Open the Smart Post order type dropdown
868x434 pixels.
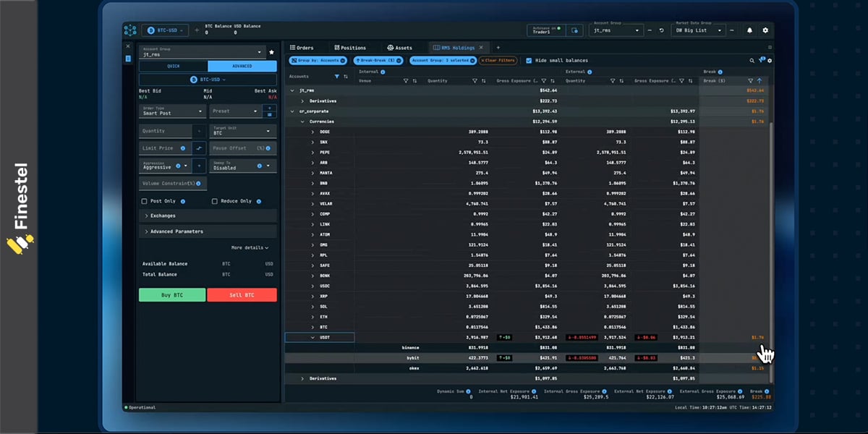coord(171,111)
